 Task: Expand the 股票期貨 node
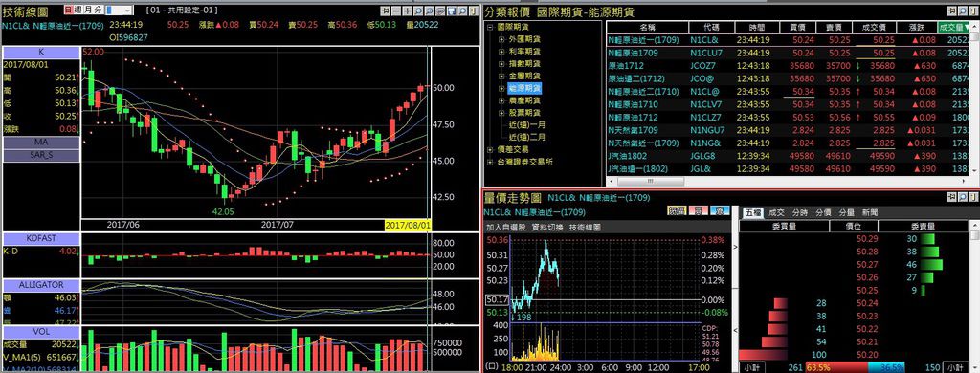click(501, 113)
